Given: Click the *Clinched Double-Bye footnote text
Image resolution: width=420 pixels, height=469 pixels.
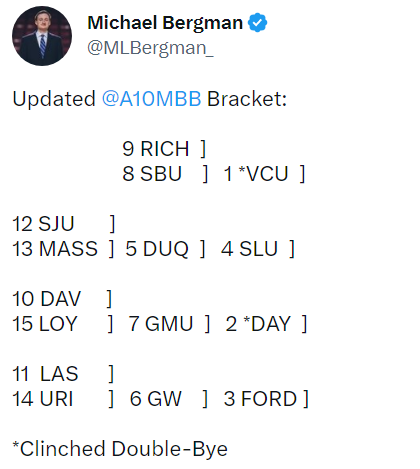Looking at the screenshot, I should [x=120, y=449].
